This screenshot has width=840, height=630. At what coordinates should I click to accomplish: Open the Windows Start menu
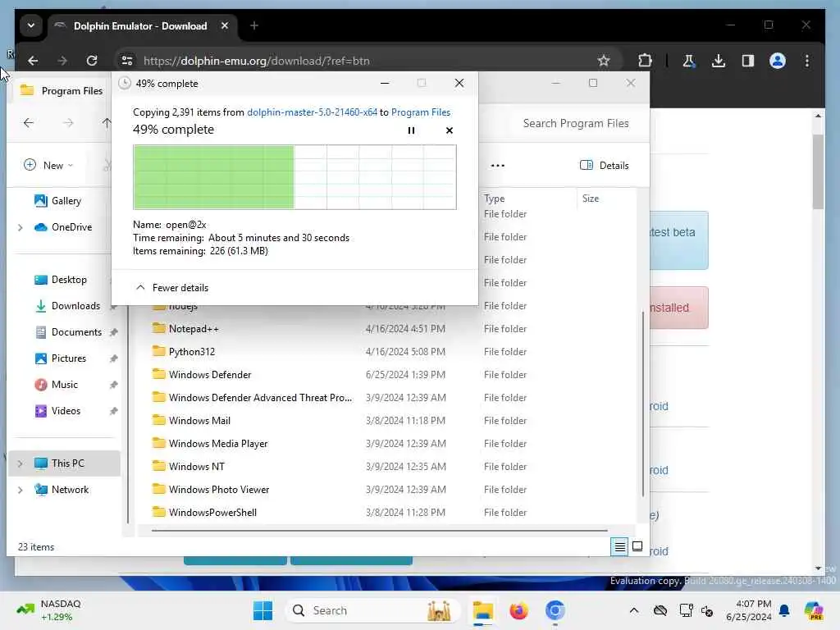coord(262,610)
